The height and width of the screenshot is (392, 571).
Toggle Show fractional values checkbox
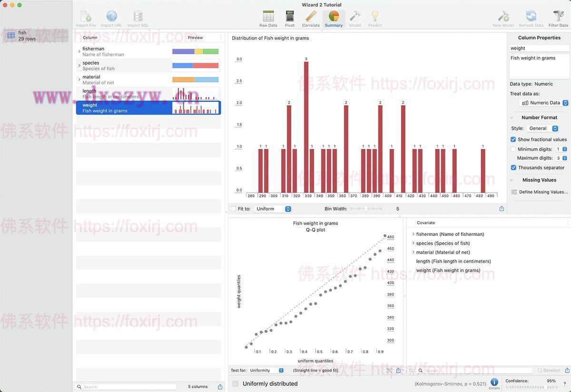pos(513,139)
